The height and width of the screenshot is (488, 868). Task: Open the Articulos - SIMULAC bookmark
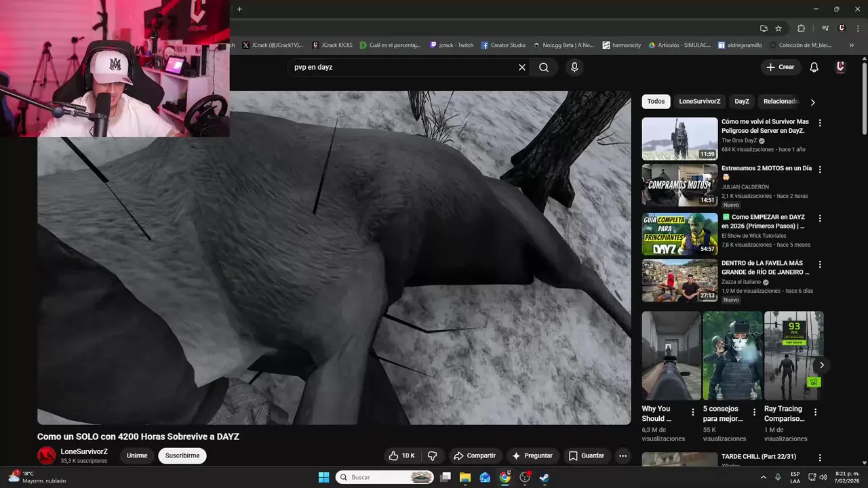point(679,45)
